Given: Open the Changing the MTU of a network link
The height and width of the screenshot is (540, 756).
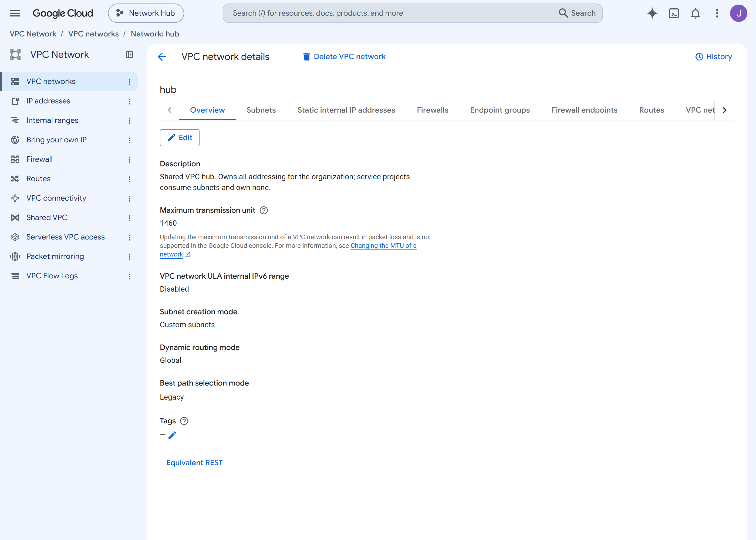Looking at the screenshot, I should [383, 246].
